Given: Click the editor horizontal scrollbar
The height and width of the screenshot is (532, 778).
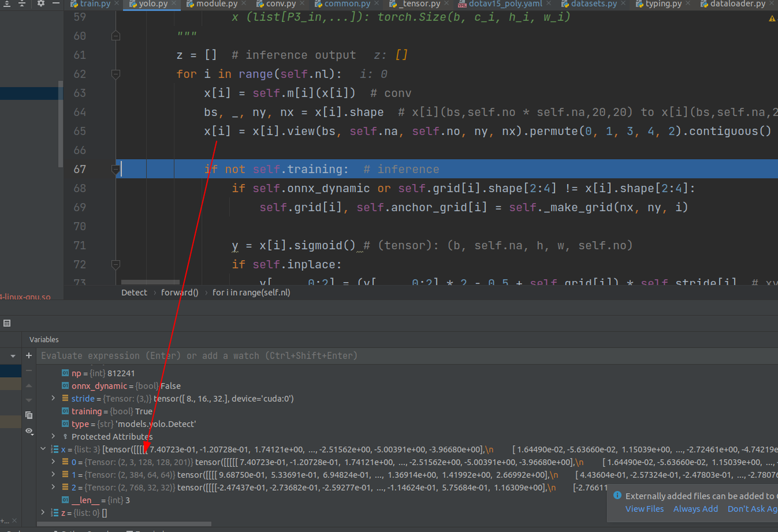Looking at the screenshot, I should click(x=150, y=283).
